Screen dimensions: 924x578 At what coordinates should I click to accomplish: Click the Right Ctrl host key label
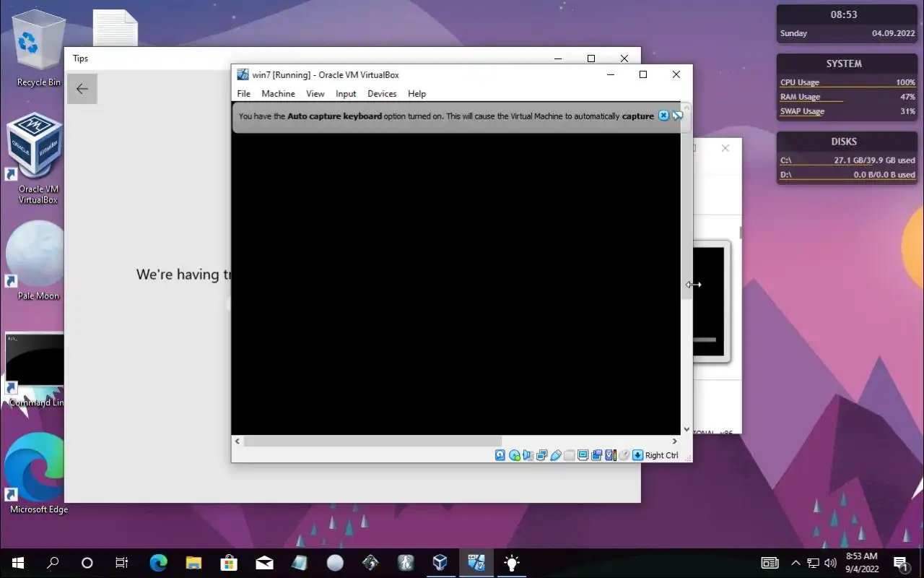click(661, 455)
